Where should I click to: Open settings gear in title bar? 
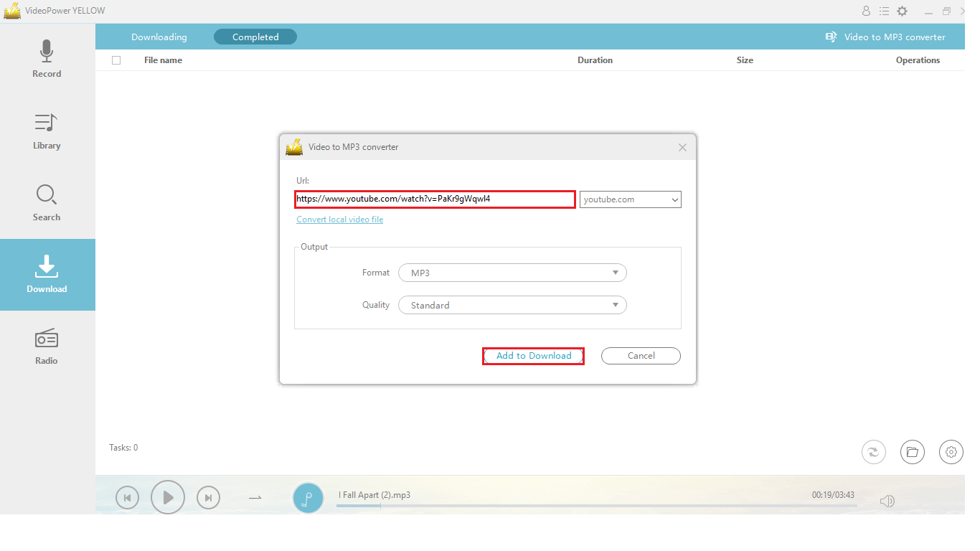pyautogui.click(x=903, y=11)
